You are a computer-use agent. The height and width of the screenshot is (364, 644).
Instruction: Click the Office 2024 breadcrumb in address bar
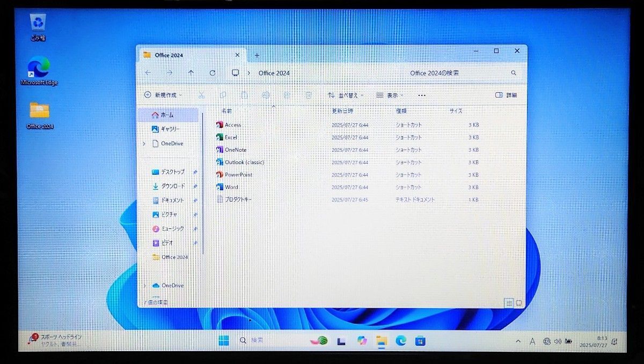(x=274, y=73)
